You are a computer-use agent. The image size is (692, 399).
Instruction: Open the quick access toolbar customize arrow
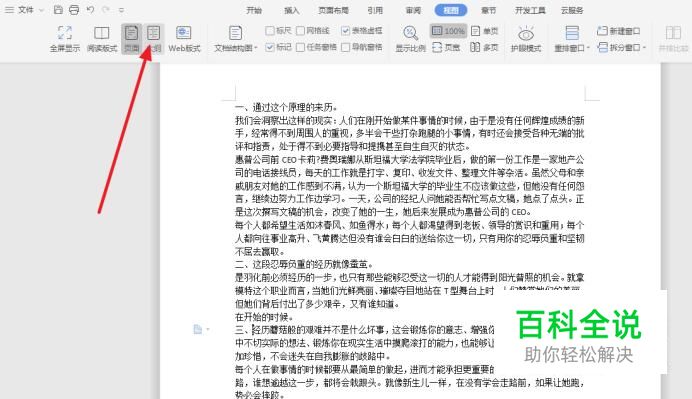click(x=121, y=10)
